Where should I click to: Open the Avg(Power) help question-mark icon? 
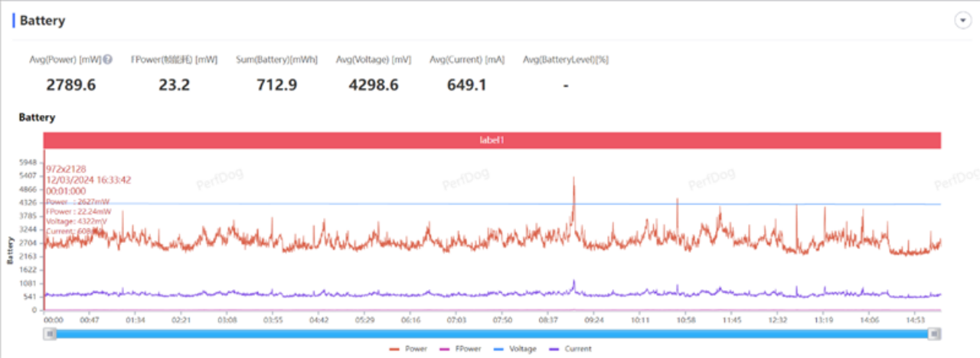(108, 60)
